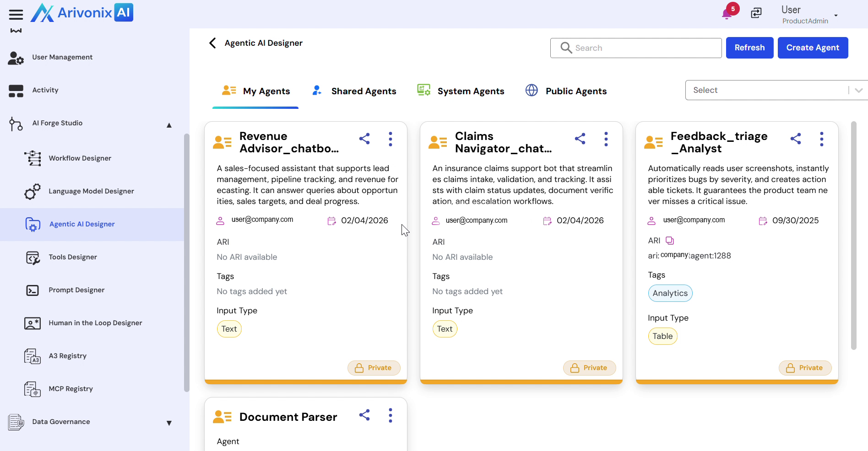Go back using the left arrow

[x=212, y=43]
